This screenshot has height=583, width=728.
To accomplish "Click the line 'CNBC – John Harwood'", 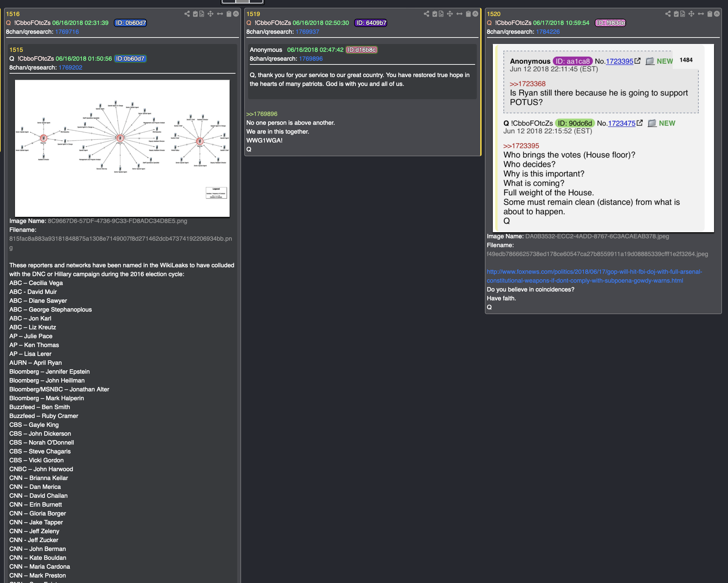I will (41, 469).
